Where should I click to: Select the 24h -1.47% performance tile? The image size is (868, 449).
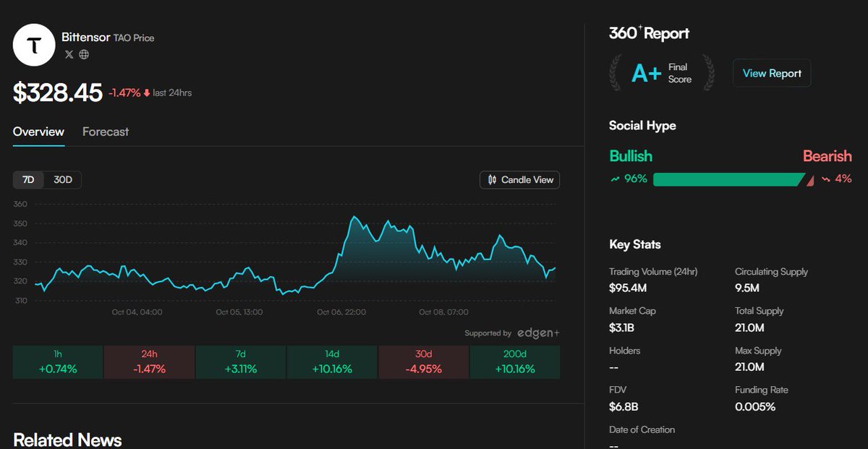pyautogui.click(x=150, y=362)
